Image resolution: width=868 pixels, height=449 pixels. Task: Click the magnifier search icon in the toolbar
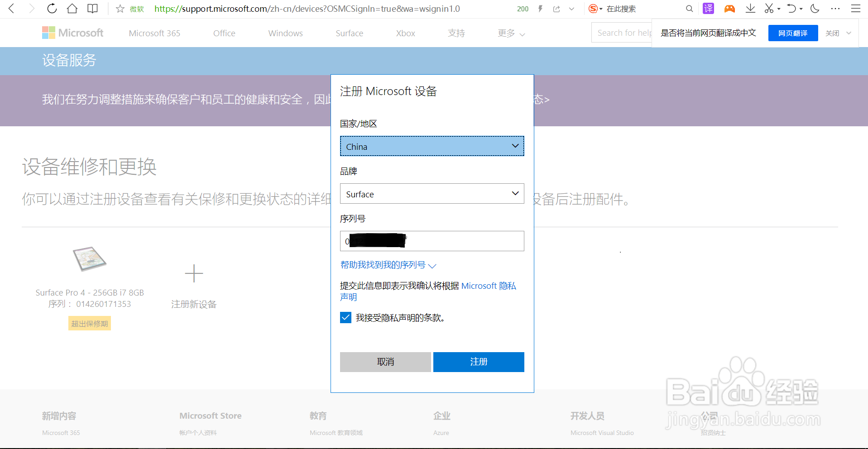click(x=689, y=9)
